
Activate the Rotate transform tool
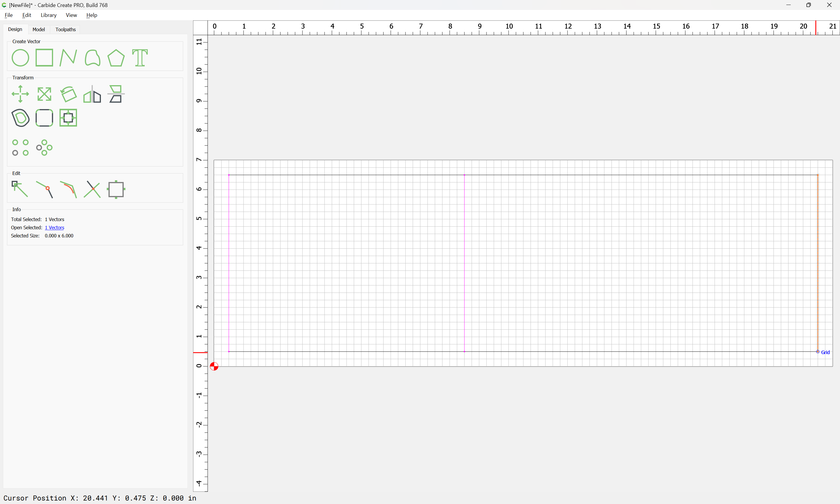click(x=68, y=94)
